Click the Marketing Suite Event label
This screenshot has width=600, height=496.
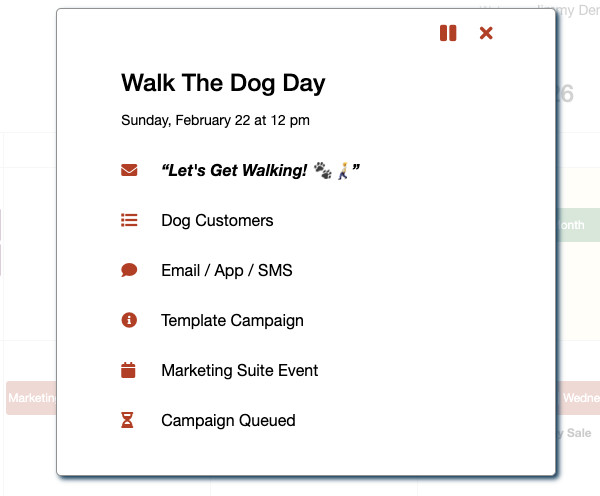click(x=239, y=370)
